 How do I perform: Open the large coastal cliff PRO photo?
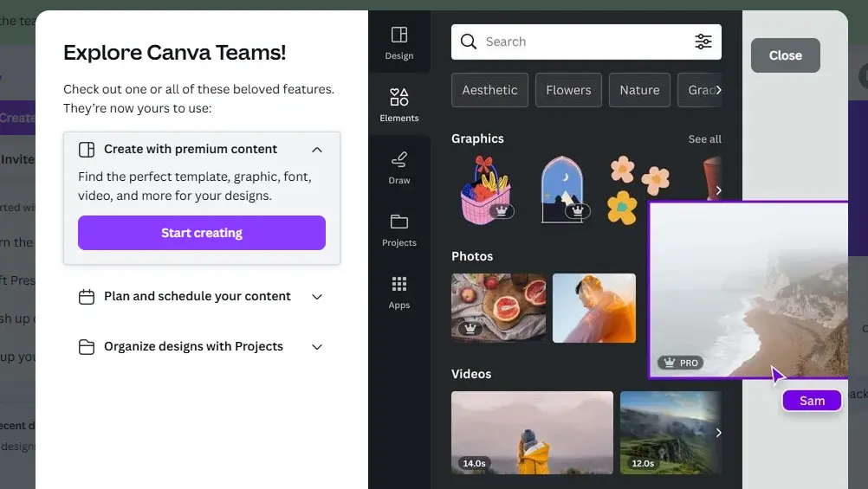click(748, 290)
